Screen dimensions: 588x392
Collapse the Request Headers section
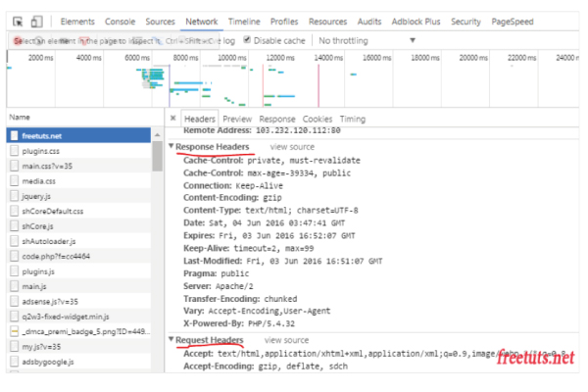click(171, 340)
